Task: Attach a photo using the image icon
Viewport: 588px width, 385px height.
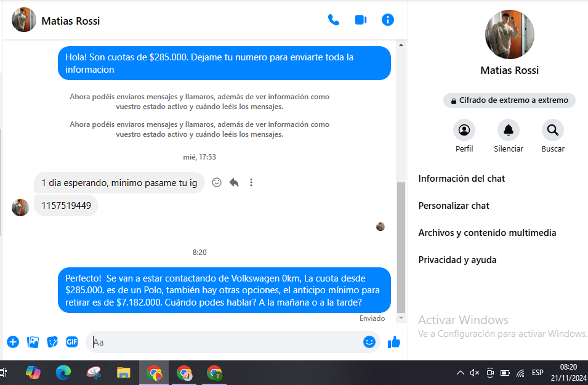Action: click(x=33, y=342)
